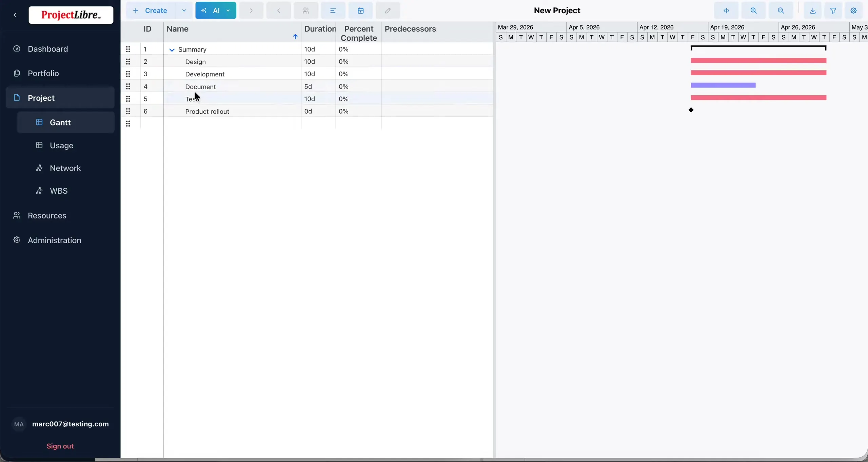Click the drag handle for Product rollout row
The width and height of the screenshot is (868, 462).
[128, 111]
